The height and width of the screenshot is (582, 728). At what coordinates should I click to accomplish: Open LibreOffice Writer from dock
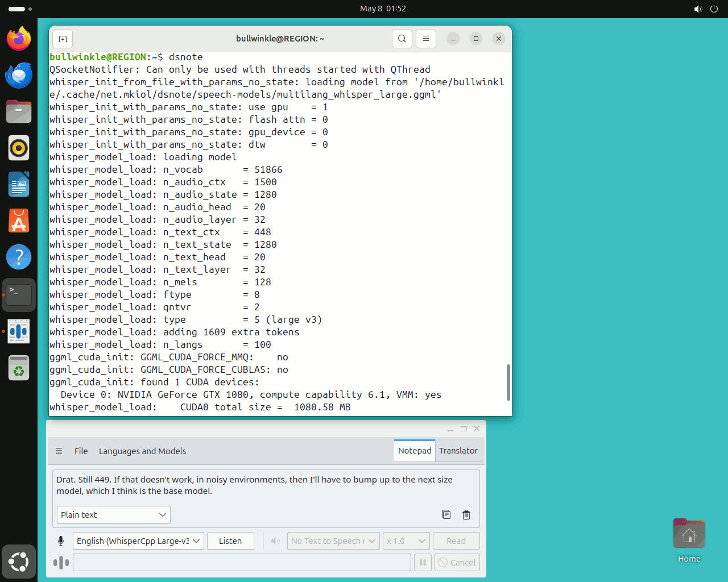pyautogui.click(x=19, y=184)
